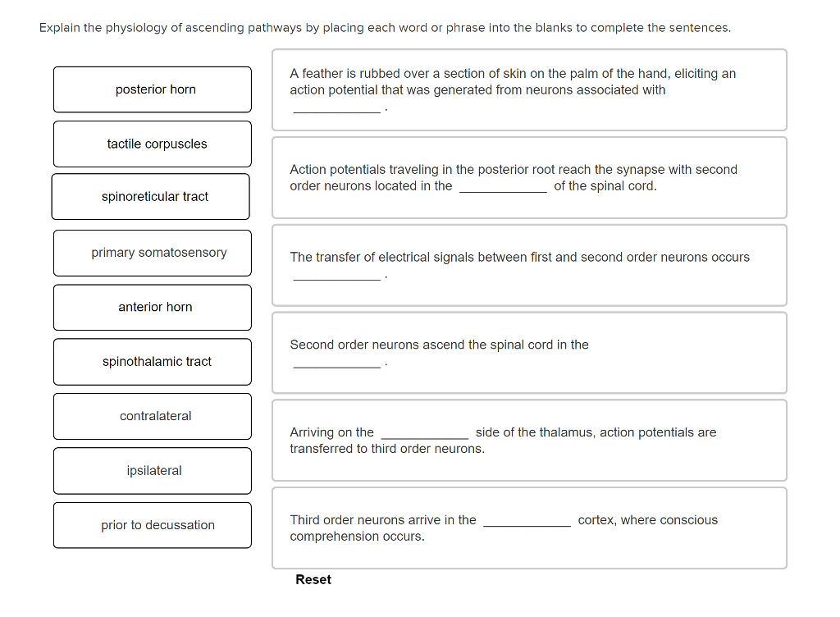Select the 'posterior horn' word tile
This screenshot has width=840, height=617.
[x=153, y=89]
